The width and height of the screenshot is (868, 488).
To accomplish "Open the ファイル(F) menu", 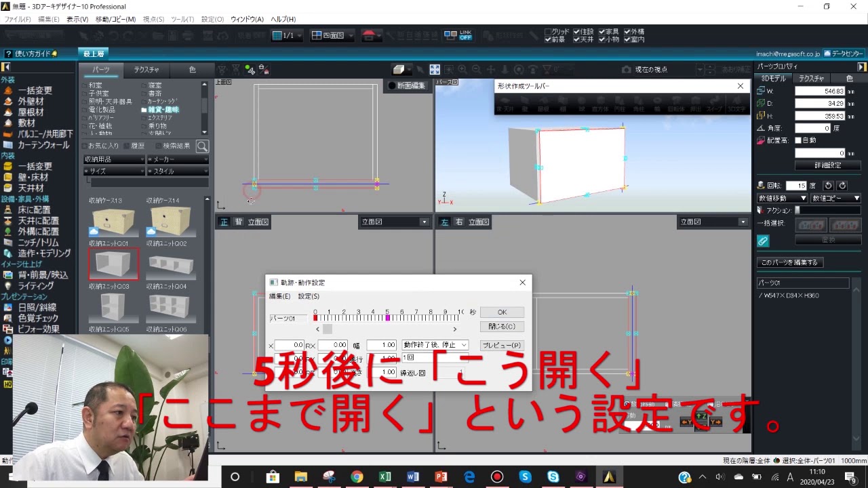I will pyautogui.click(x=18, y=19).
